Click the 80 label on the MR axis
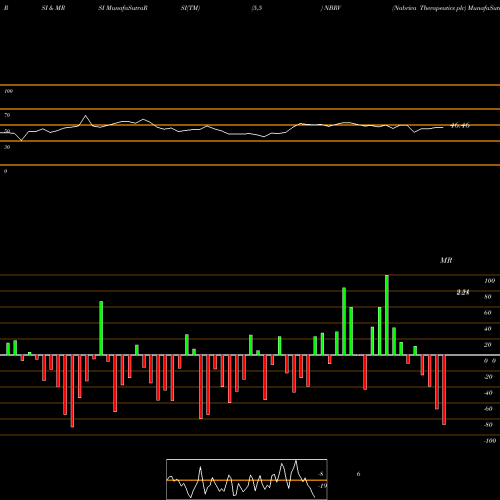Viewport: 500px width, 500px height. tap(488, 297)
